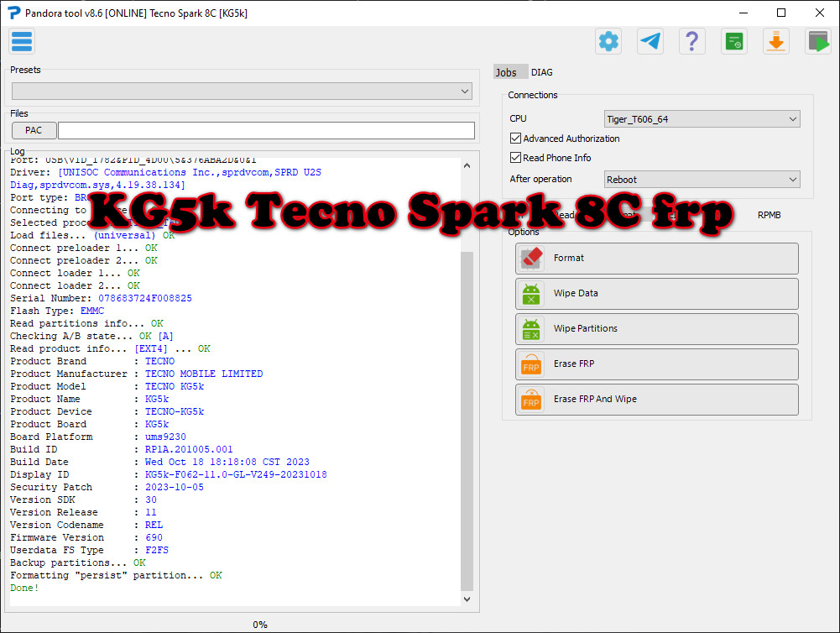The image size is (840, 633).
Task: Click the Flash Type 'EMMC' value
Action: coord(92,311)
